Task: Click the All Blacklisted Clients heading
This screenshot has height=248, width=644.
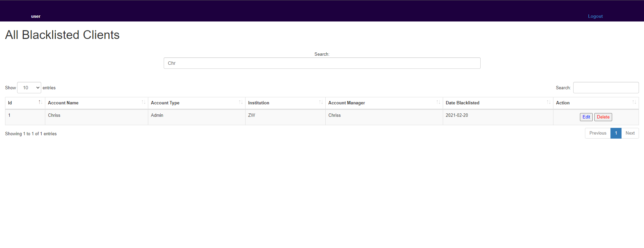Action: 62,35
